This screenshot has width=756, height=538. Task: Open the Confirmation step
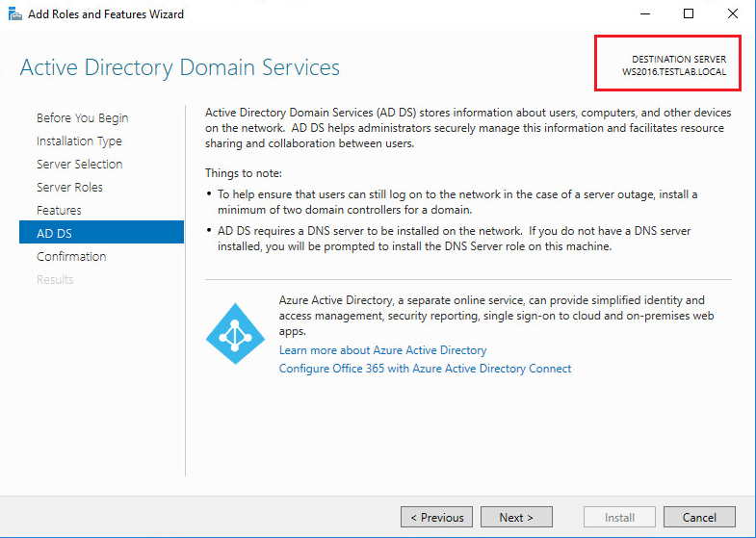71,257
